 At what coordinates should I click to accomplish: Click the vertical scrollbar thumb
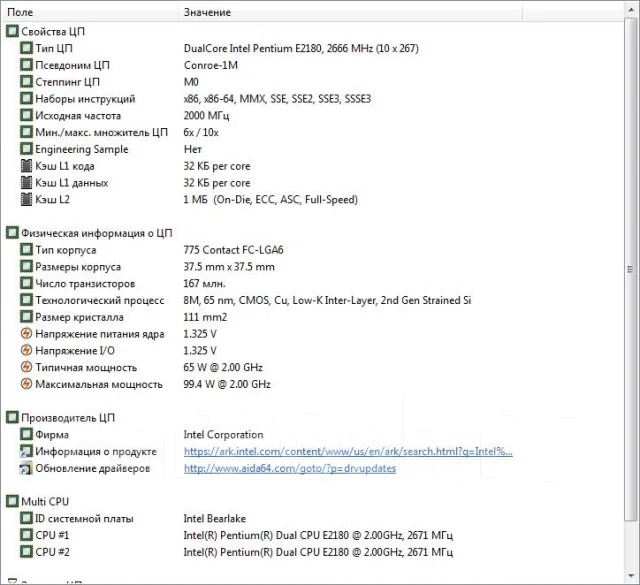pos(631,269)
